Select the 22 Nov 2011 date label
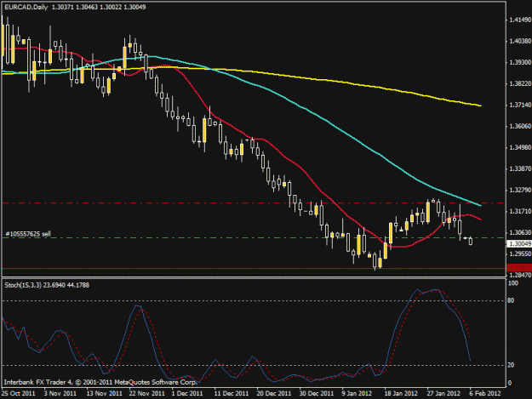Screen dimensions: 532x399 (x=146, y=393)
